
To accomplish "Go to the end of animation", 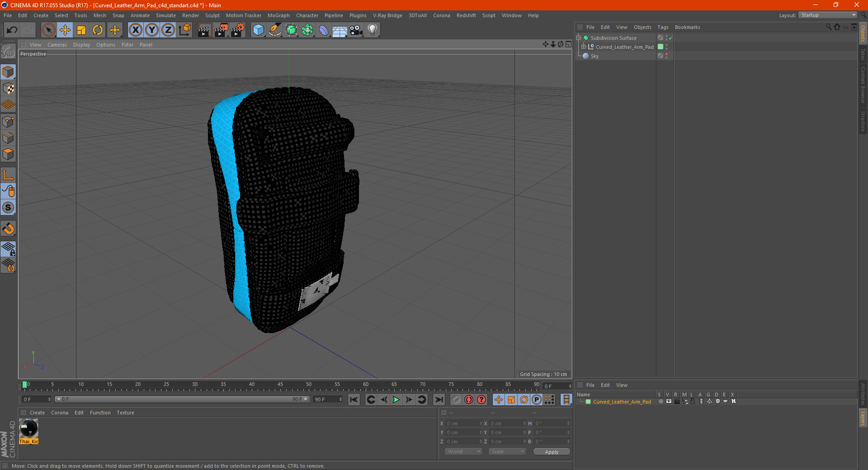I will tap(439, 399).
